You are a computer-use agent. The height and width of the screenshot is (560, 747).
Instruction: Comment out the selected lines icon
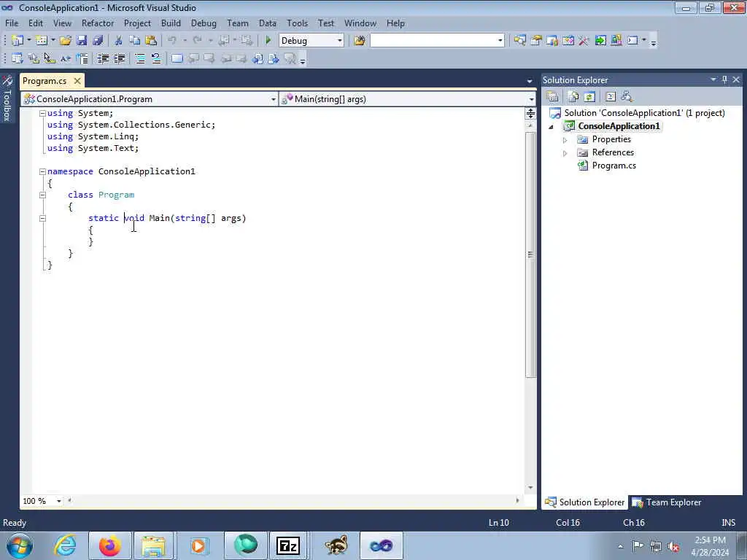pos(140,58)
